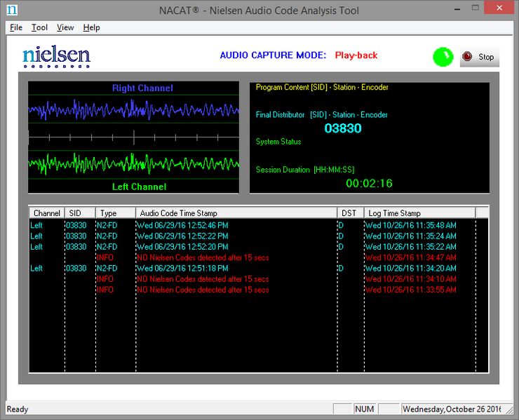Open the View menu
The height and width of the screenshot is (420, 519).
click(x=65, y=27)
